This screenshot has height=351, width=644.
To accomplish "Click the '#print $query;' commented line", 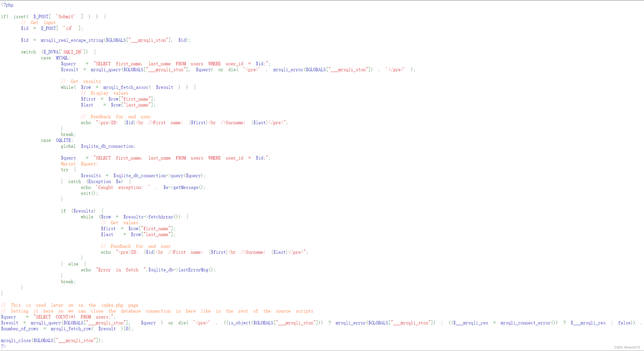I will pyautogui.click(x=79, y=164).
